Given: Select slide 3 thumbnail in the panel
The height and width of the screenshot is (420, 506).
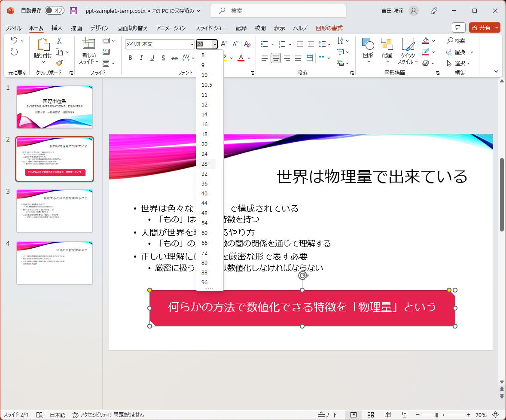Looking at the screenshot, I should [x=54, y=210].
